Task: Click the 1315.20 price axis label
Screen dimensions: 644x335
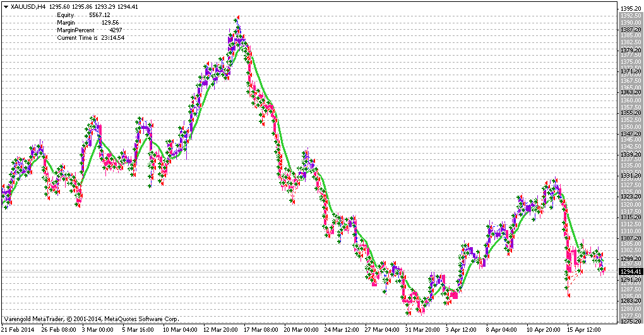Action: (631, 217)
